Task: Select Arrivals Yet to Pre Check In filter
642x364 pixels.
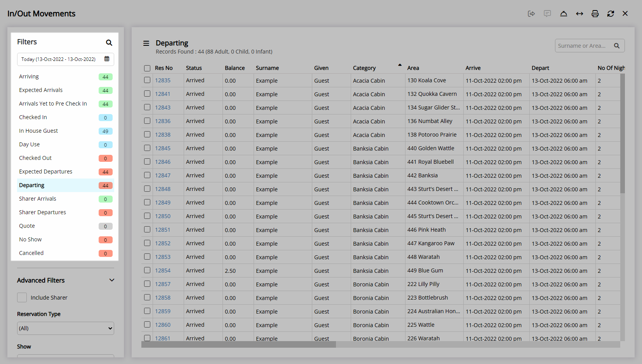Action: (x=65, y=104)
